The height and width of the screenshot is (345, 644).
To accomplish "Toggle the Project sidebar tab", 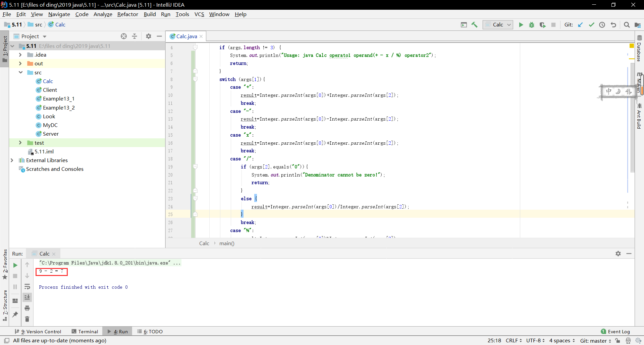I will [x=5, y=49].
